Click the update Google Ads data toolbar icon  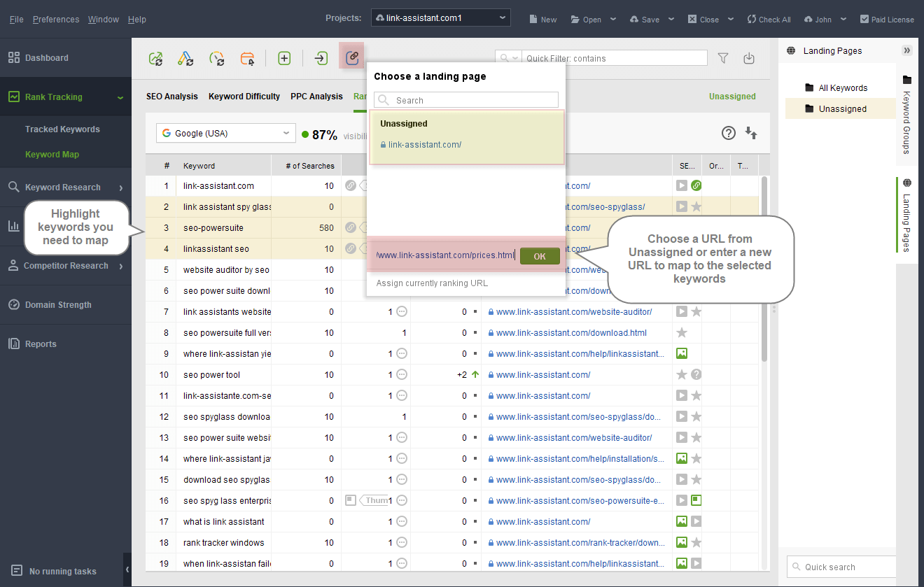[185, 59]
